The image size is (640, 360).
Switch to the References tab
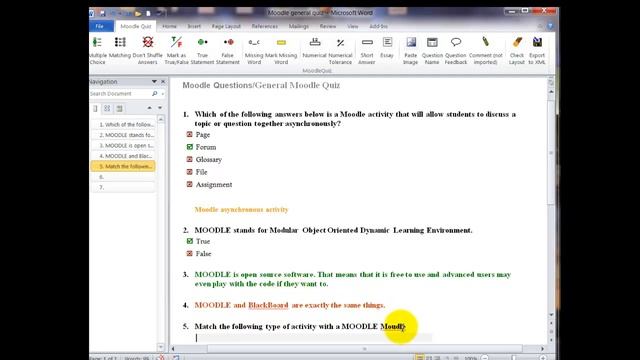(x=264, y=26)
